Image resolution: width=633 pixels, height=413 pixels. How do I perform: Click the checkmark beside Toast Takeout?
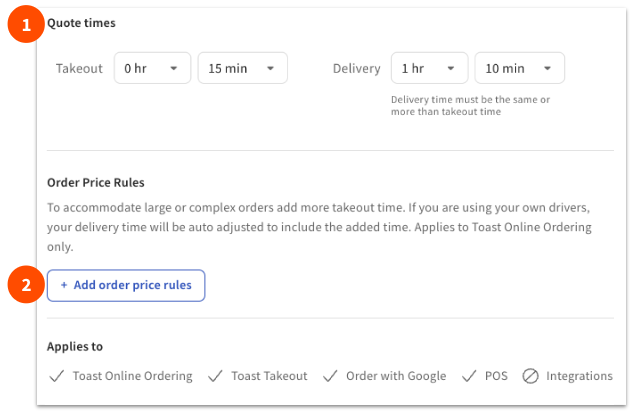coord(215,376)
